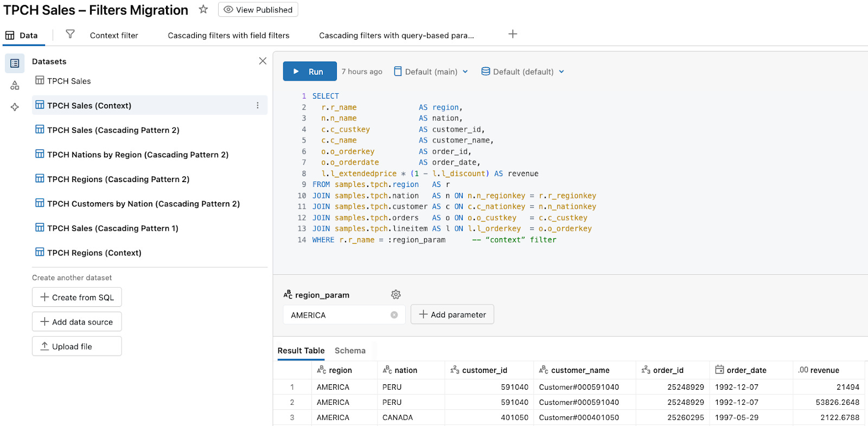This screenshot has width=868, height=426.
Task: Click Create from SQL button
Action: pyautogui.click(x=77, y=297)
